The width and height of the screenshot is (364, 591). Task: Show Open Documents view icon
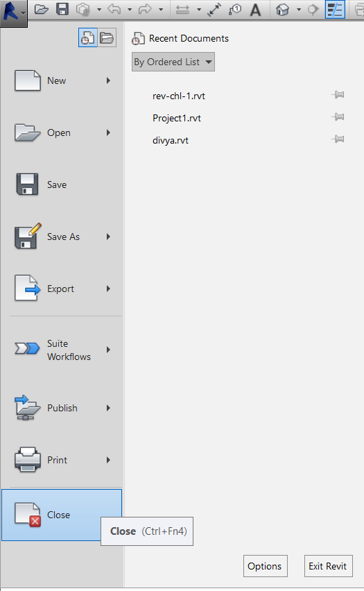pos(107,37)
